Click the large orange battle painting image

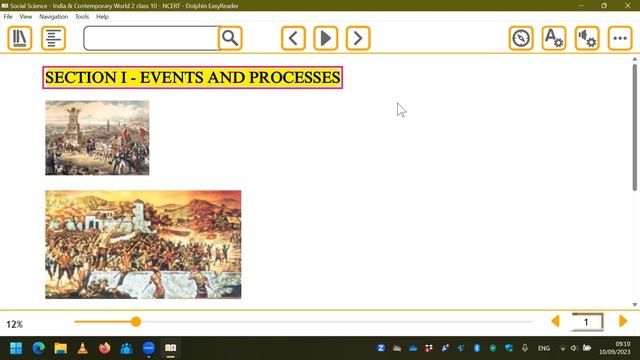click(143, 244)
